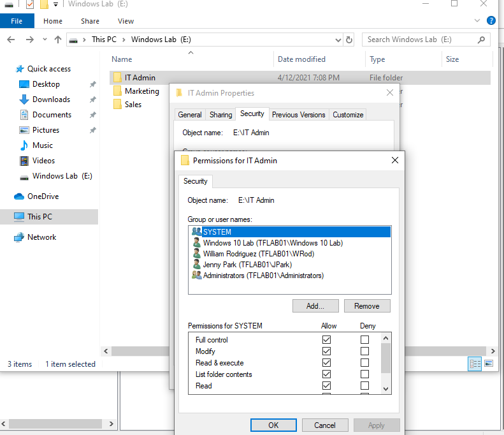The image size is (504, 435).
Task: Toggle Deny checkbox for Full control
Action: tap(364, 340)
